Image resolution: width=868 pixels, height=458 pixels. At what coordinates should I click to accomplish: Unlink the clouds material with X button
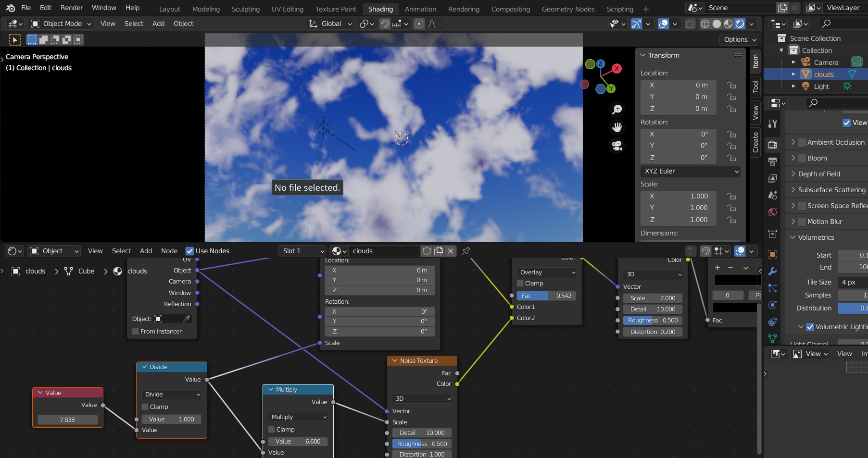[x=451, y=251]
